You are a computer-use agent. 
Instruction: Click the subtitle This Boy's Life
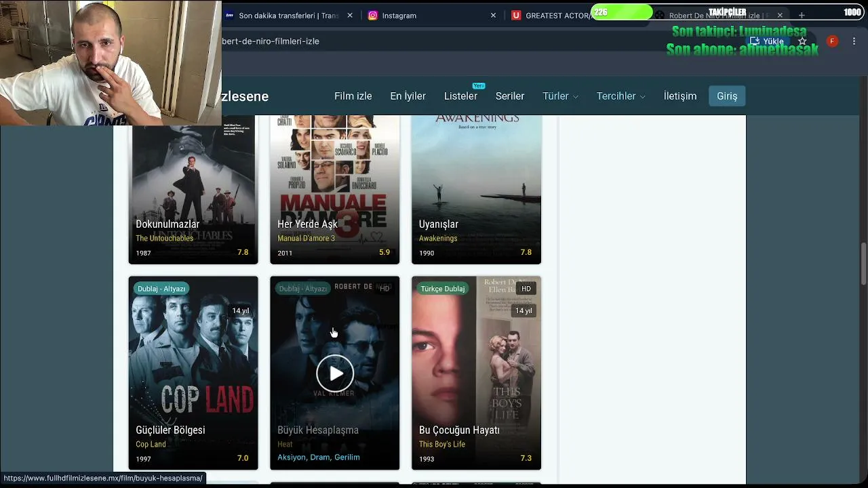(x=442, y=445)
